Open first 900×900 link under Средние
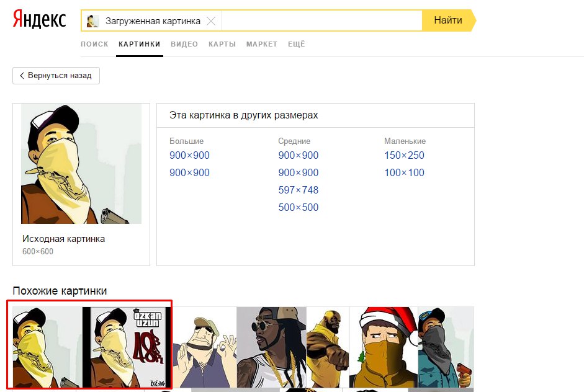584x392 pixels. pyautogui.click(x=299, y=155)
